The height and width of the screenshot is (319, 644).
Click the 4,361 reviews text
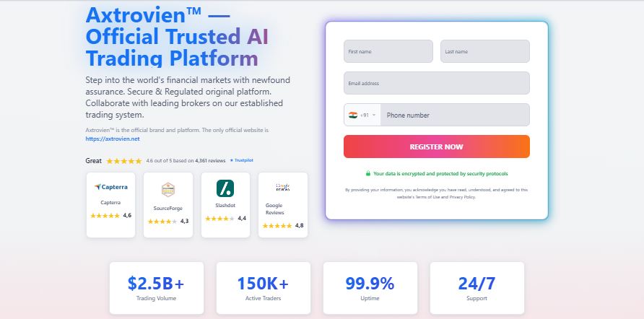[210, 161]
